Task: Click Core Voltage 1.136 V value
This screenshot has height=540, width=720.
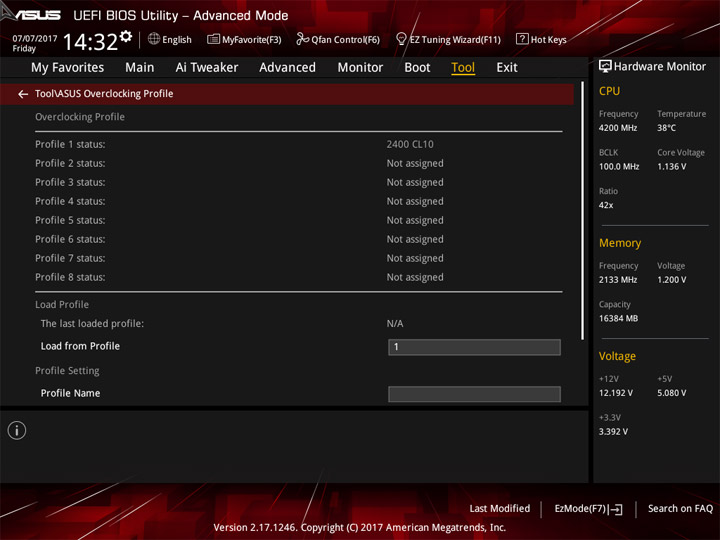Action: point(672,167)
